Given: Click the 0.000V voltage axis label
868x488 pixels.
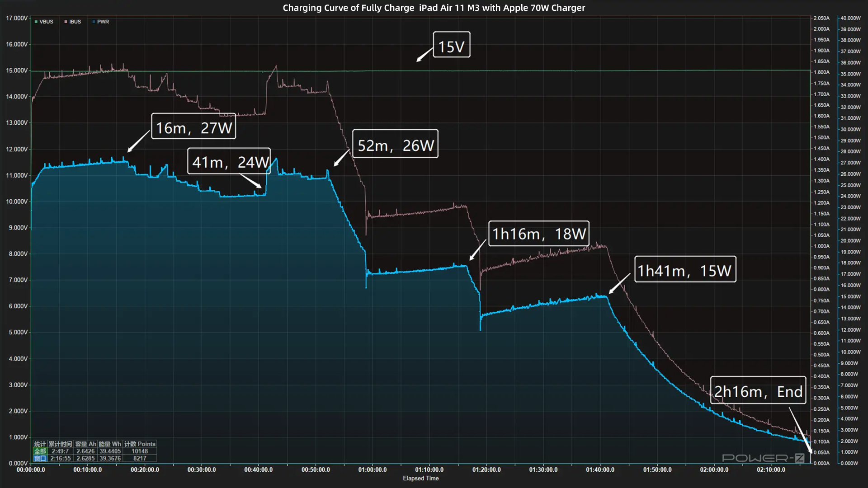Looking at the screenshot, I should (x=18, y=463).
